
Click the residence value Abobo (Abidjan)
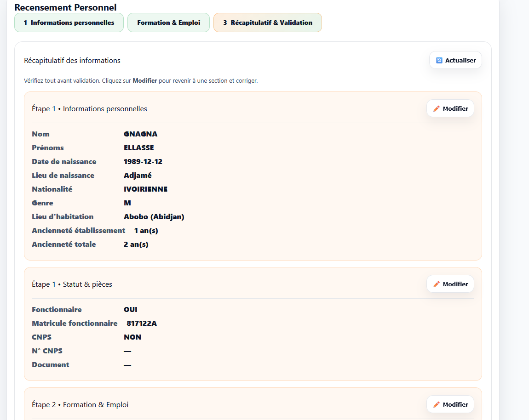click(x=154, y=217)
